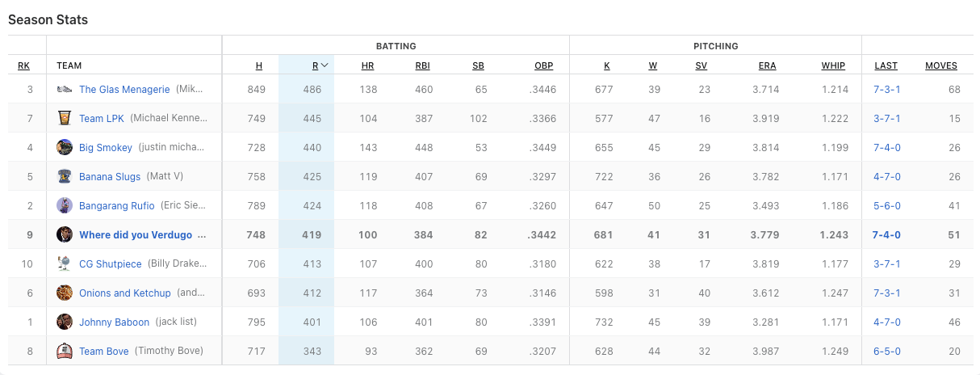Click Johnny Baboon team logo icon

click(65, 322)
